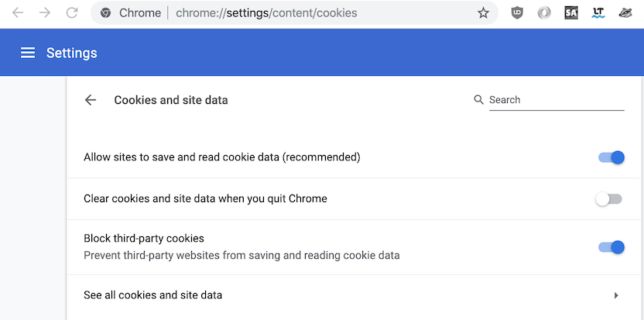Click the browser back arrow
Image resolution: width=644 pixels, height=320 pixels.
pos(18,12)
